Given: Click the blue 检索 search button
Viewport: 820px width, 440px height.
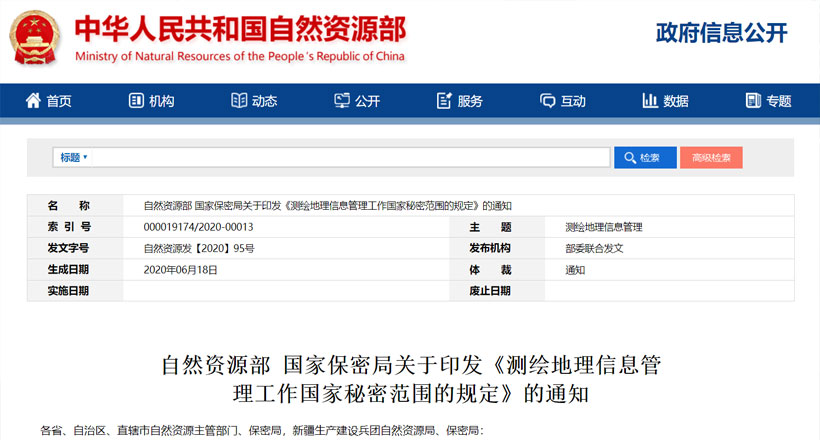Looking at the screenshot, I should click(645, 157).
